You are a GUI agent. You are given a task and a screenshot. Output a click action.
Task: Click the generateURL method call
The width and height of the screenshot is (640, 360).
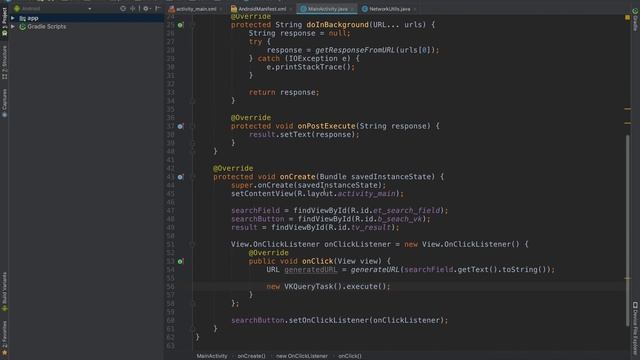click(375, 270)
